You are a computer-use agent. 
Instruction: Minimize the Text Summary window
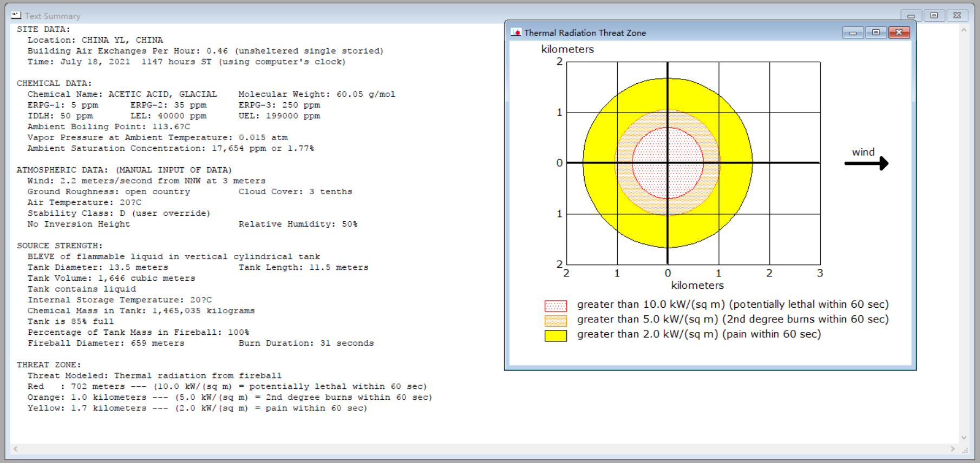911,16
